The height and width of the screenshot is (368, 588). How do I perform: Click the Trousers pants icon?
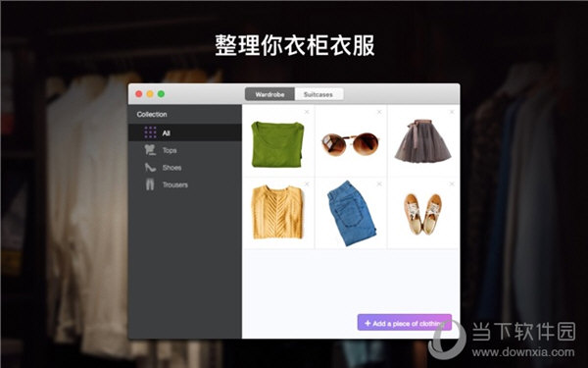click(x=150, y=184)
